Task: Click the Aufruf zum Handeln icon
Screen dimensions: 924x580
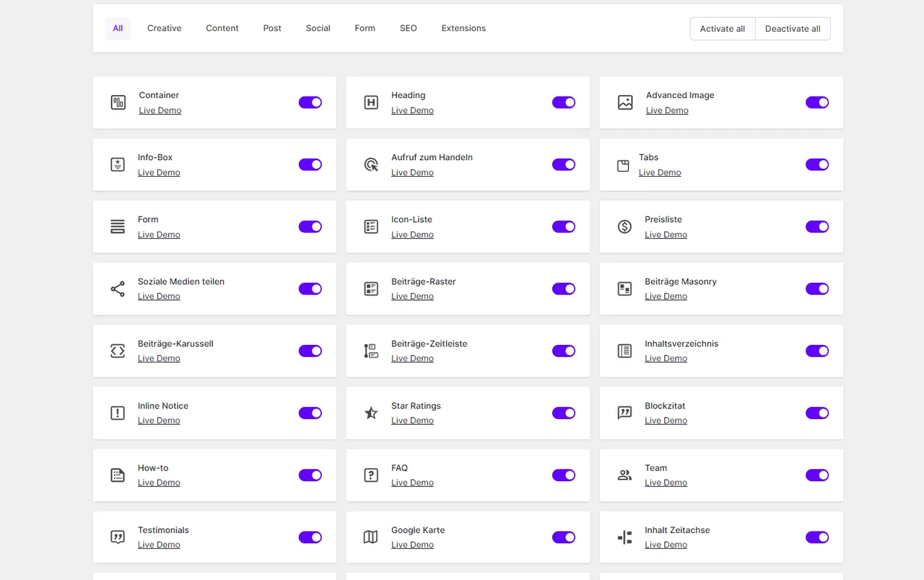Action: (371, 164)
